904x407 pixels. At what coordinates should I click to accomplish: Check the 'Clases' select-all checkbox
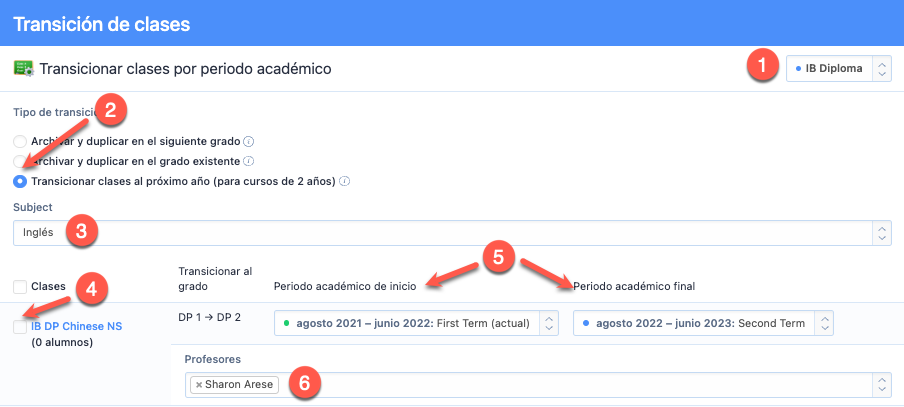(x=21, y=287)
